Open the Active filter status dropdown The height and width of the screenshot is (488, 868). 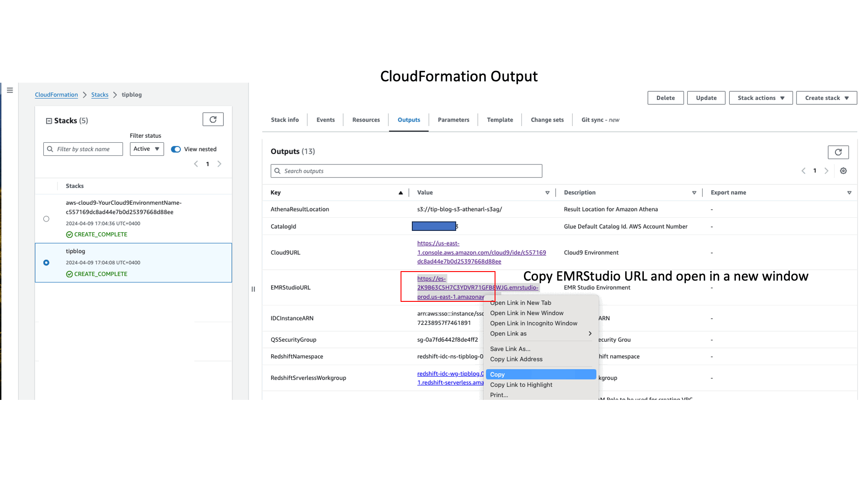146,149
